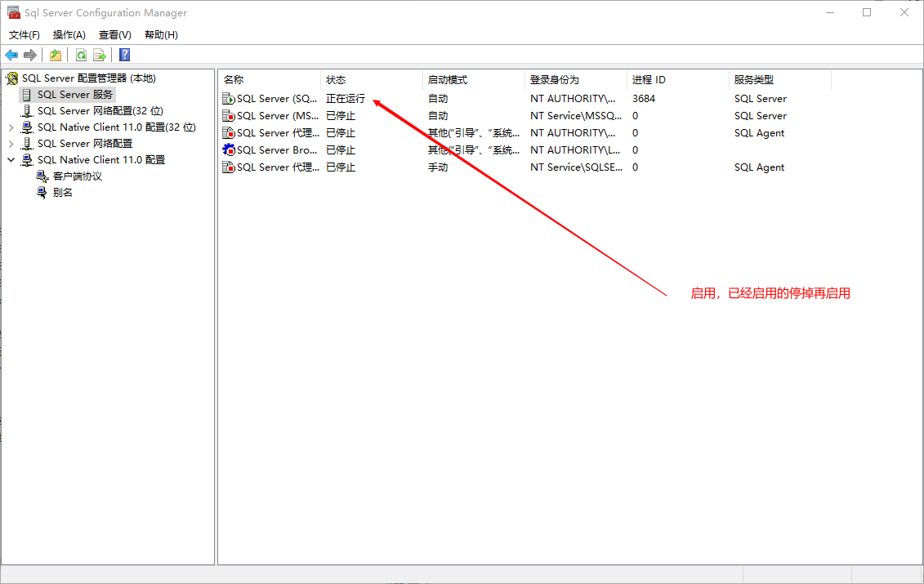Click the 正在运行 status cell
The height and width of the screenshot is (584, 924).
(346, 99)
